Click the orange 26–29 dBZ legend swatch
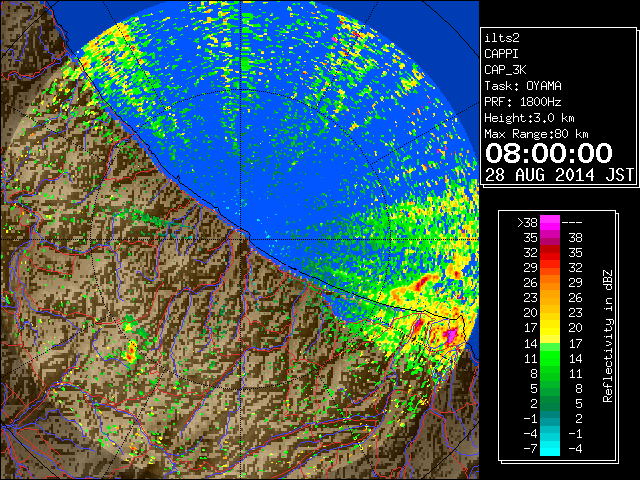 pyautogui.click(x=550, y=282)
